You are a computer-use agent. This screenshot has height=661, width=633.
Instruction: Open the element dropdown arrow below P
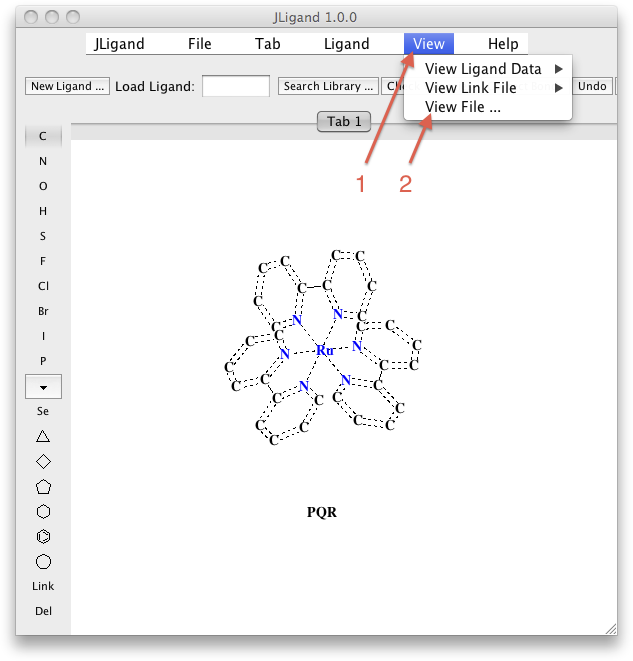pos(43,386)
